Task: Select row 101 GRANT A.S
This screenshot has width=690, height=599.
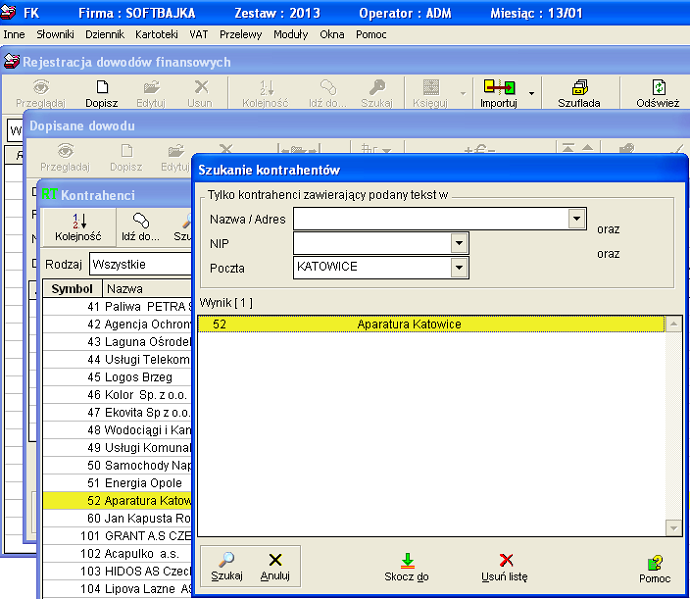Action: (117, 536)
